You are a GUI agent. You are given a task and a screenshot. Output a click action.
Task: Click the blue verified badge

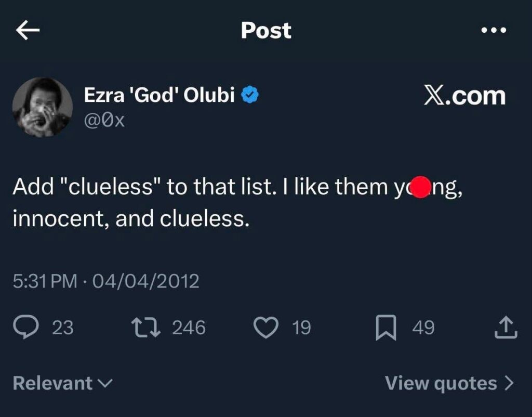coord(252,95)
